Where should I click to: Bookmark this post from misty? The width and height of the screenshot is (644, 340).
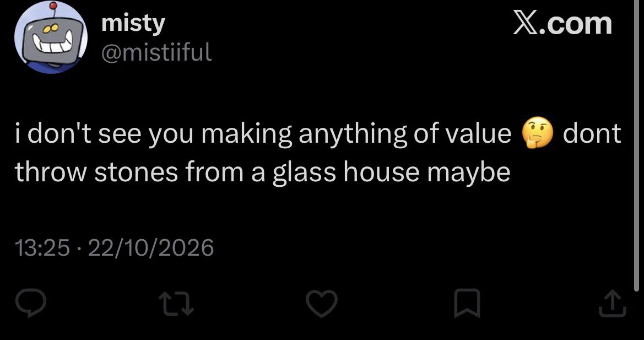pyautogui.click(x=467, y=304)
